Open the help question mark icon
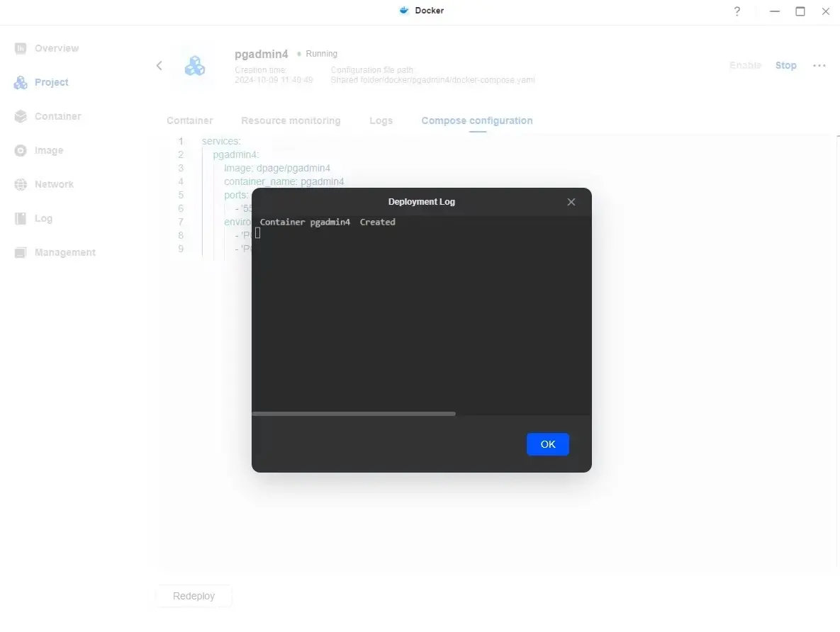The image size is (840, 632). [737, 11]
